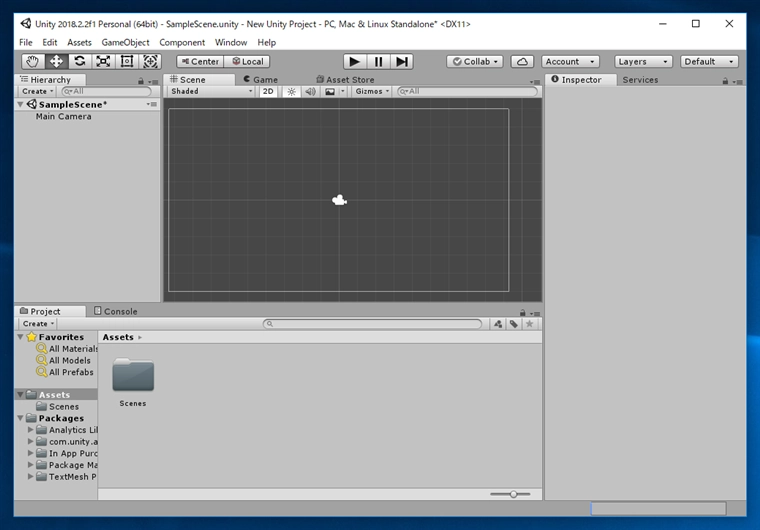
Task: Select the camera gizmo in Scene view
Action: (339, 200)
